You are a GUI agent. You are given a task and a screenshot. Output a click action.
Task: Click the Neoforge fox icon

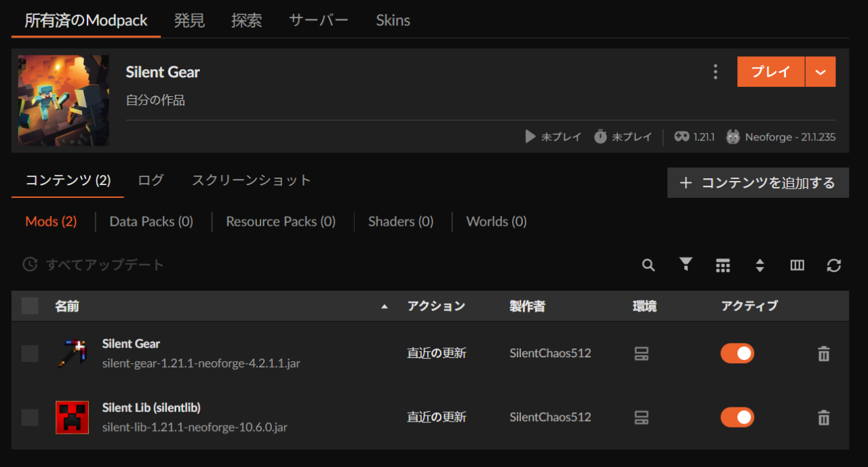point(732,136)
